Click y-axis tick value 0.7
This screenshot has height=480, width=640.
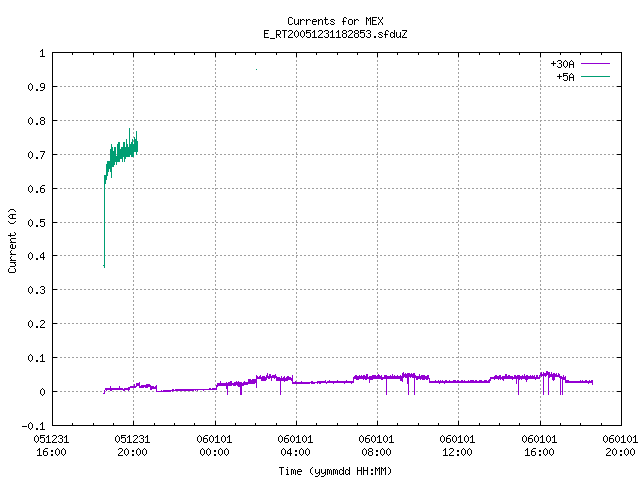point(36,155)
